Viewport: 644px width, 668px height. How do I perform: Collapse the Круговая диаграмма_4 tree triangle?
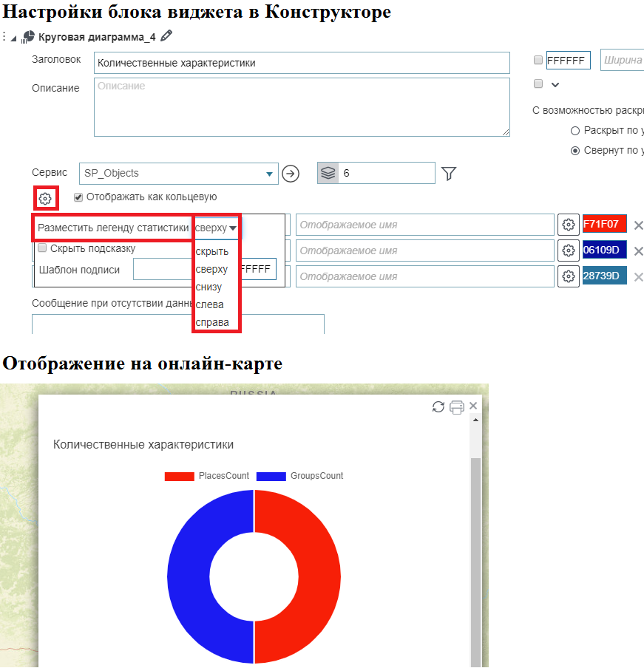14,36
